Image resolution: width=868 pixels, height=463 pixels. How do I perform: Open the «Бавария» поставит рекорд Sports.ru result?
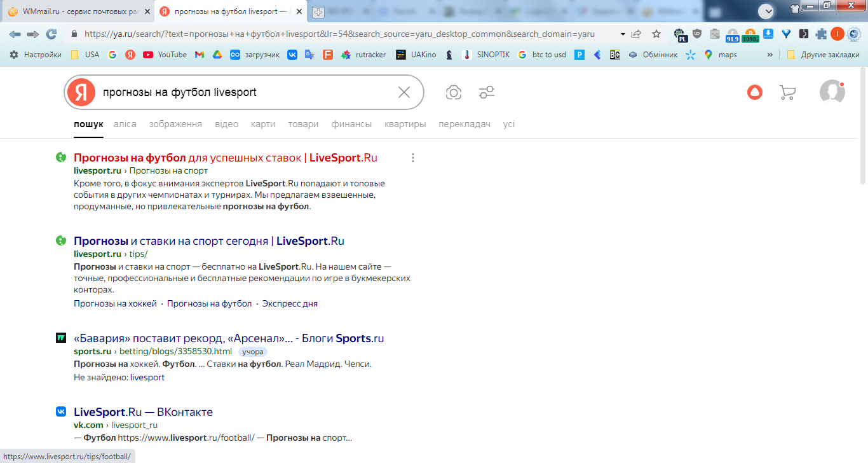click(x=229, y=338)
